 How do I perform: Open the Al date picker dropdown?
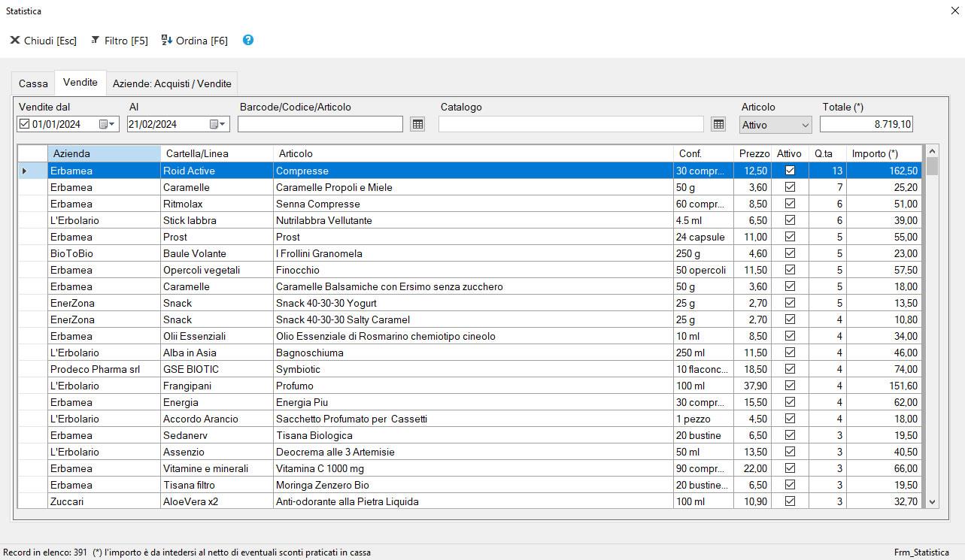(x=218, y=124)
